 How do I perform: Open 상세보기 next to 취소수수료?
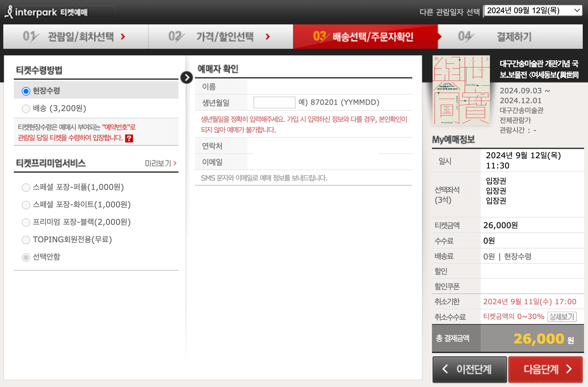pos(562,317)
